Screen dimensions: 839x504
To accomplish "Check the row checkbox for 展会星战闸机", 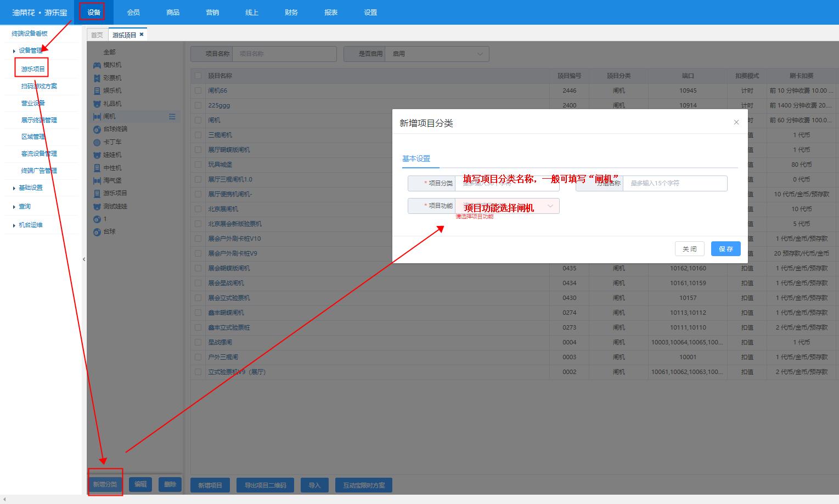I will [x=198, y=283].
